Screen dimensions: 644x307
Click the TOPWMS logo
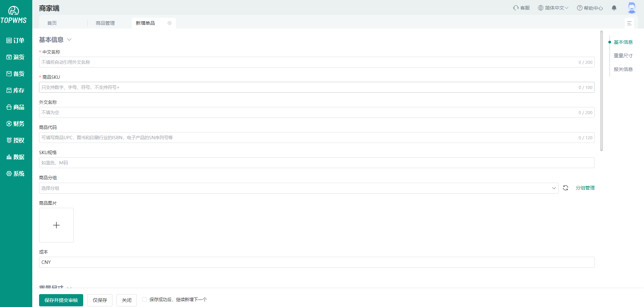click(14, 15)
